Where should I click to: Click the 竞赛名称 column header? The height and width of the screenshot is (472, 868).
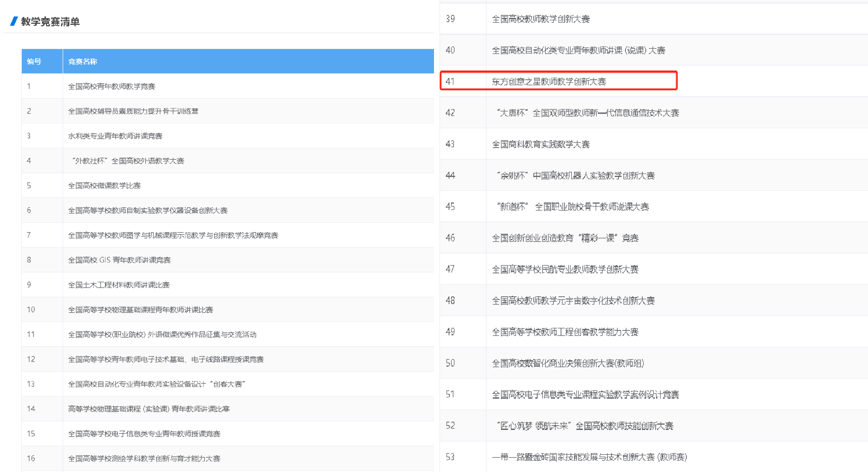point(83,62)
